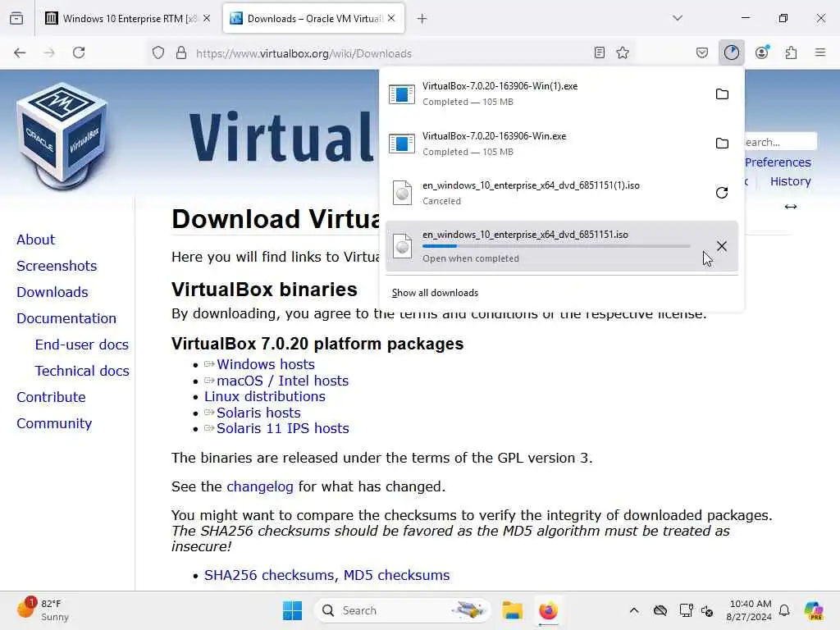Go forward to the next page

pos(49,52)
